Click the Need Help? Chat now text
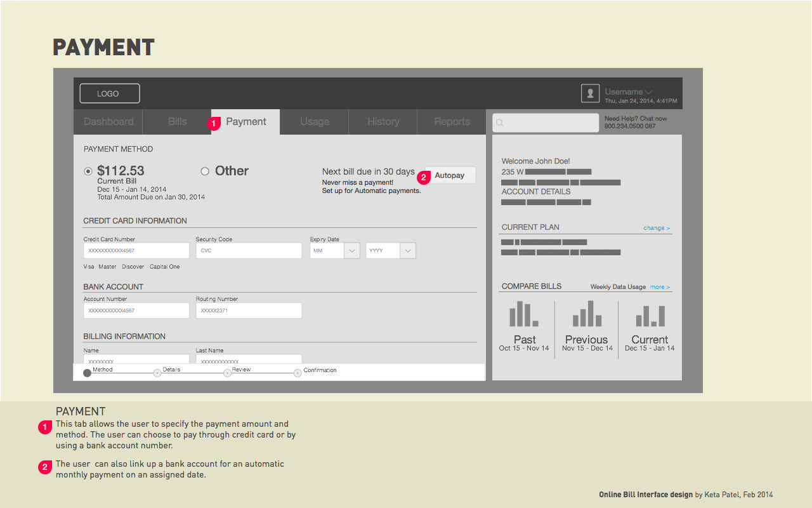This screenshot has height=508, width=812. (636, 119)
